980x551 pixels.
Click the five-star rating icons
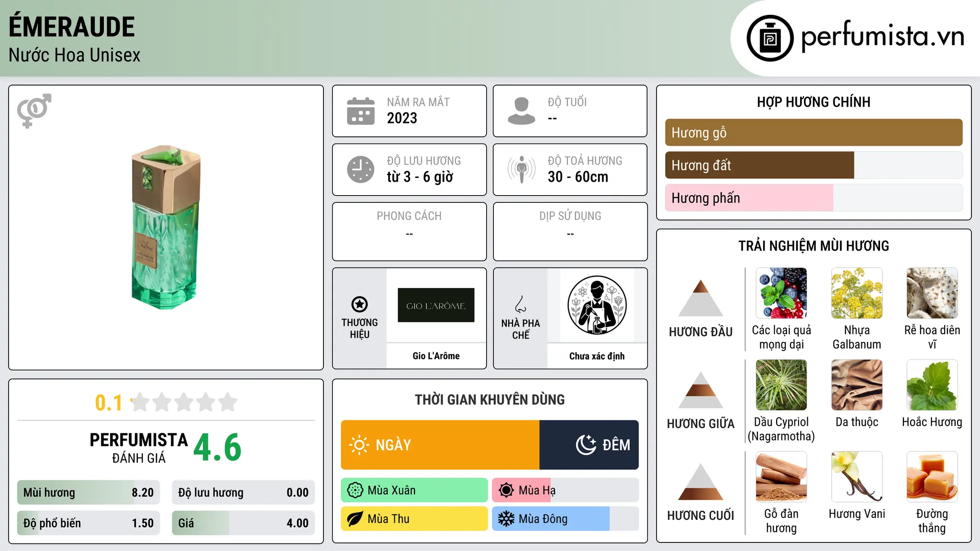(x=184, y=402)
